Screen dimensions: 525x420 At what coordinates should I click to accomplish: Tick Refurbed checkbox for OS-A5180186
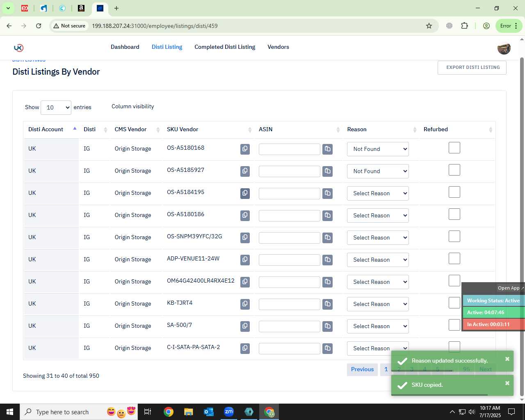point(454,214)
